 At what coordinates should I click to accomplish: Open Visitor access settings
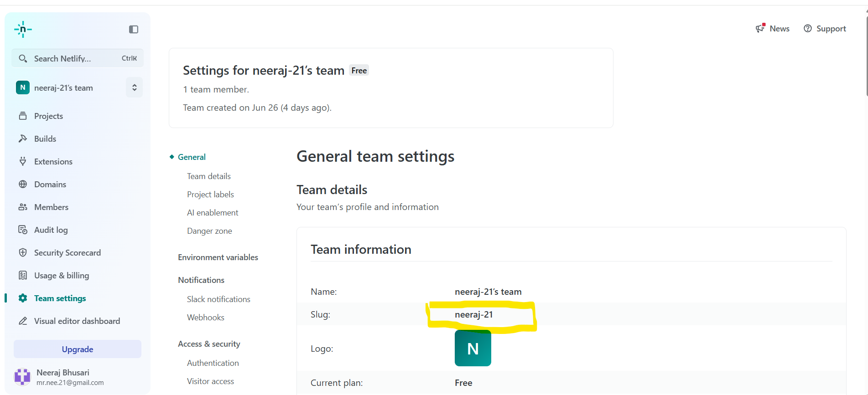tap(210, 381)
